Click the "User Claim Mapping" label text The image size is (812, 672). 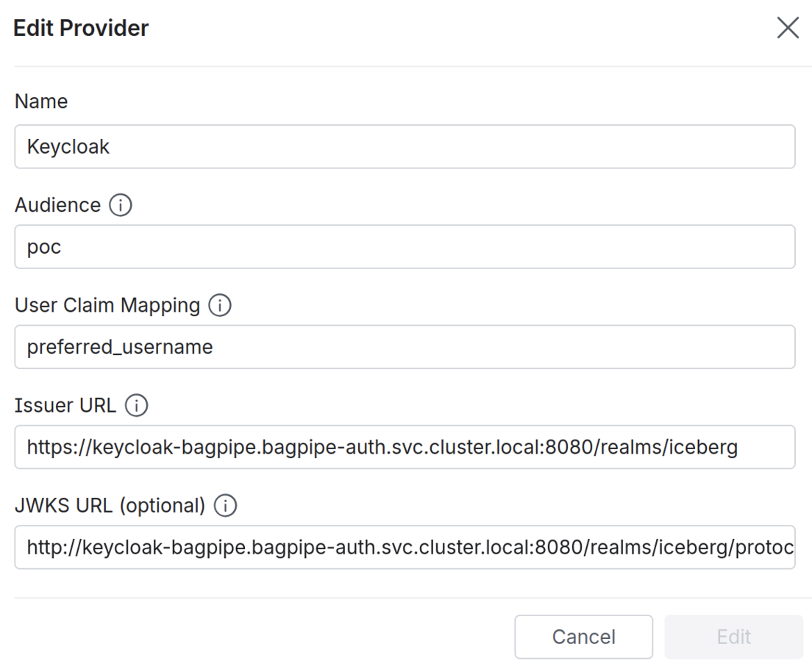tap(107, 306)
